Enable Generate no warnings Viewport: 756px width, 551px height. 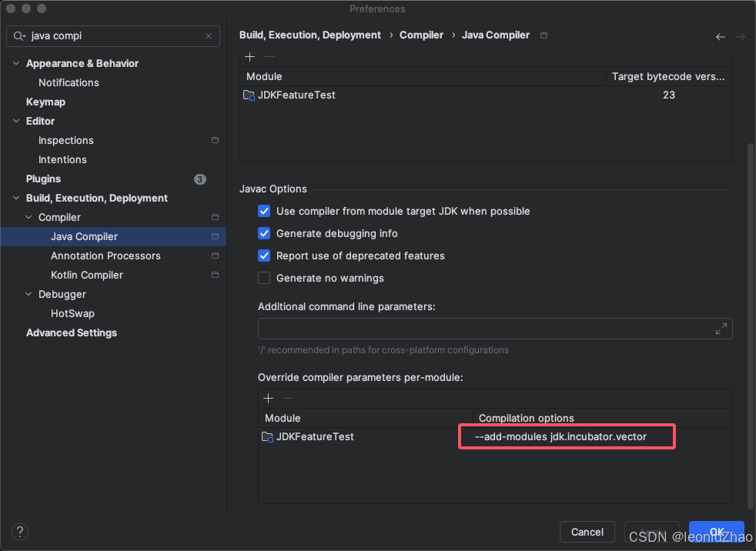(264, 278)
